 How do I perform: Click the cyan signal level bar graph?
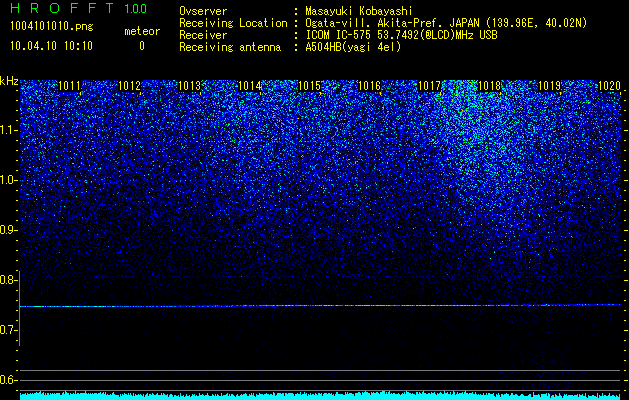pyautogui.click(x=320, y=396)
